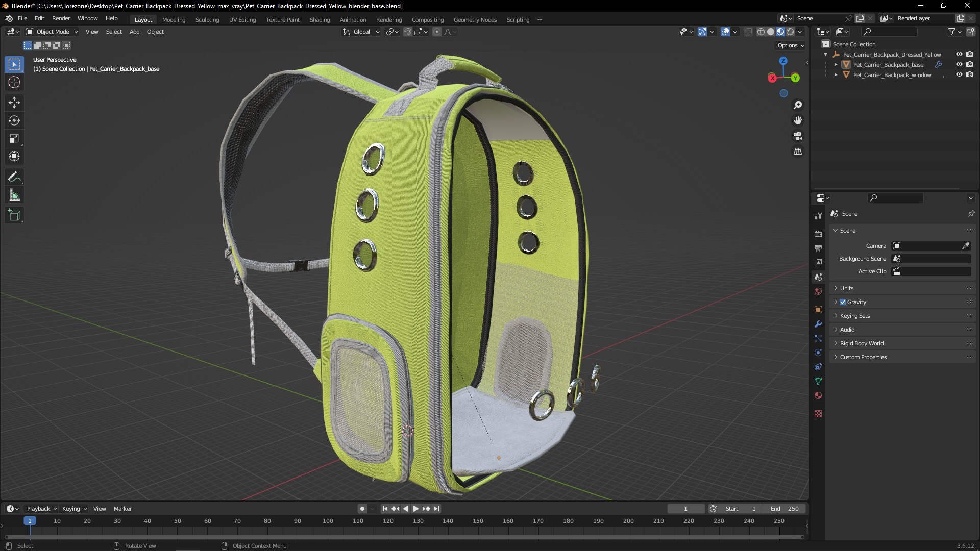Image resolution: width=980 pixels, height=551 pixels.
Task: Uncheck the Gravity checkbox
Action: [843, 302]
